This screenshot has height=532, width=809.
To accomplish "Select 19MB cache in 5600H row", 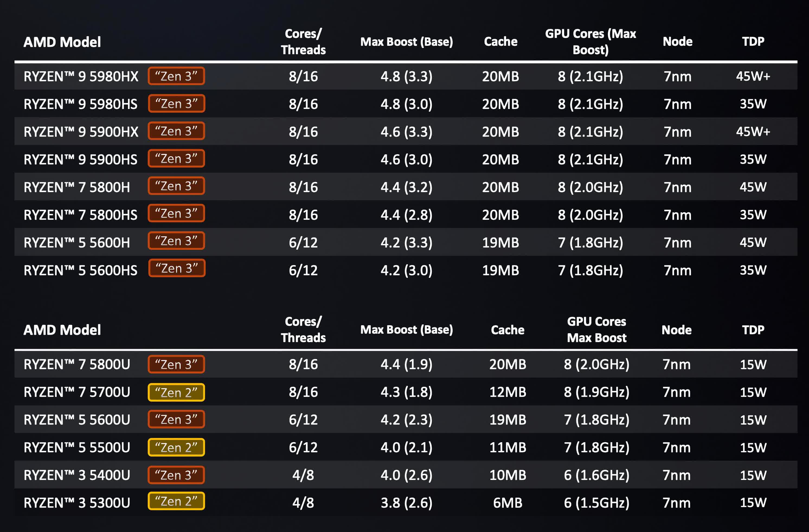I will 501,243.
